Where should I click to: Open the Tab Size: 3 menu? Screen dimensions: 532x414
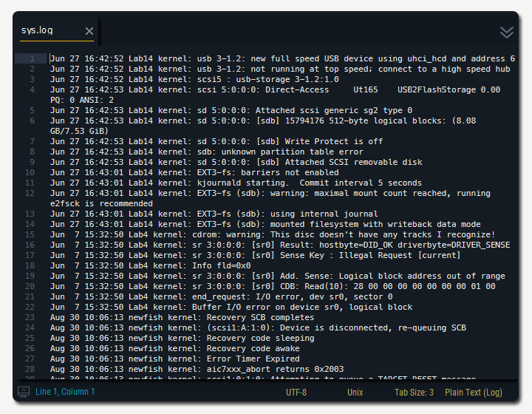(414, 393)
